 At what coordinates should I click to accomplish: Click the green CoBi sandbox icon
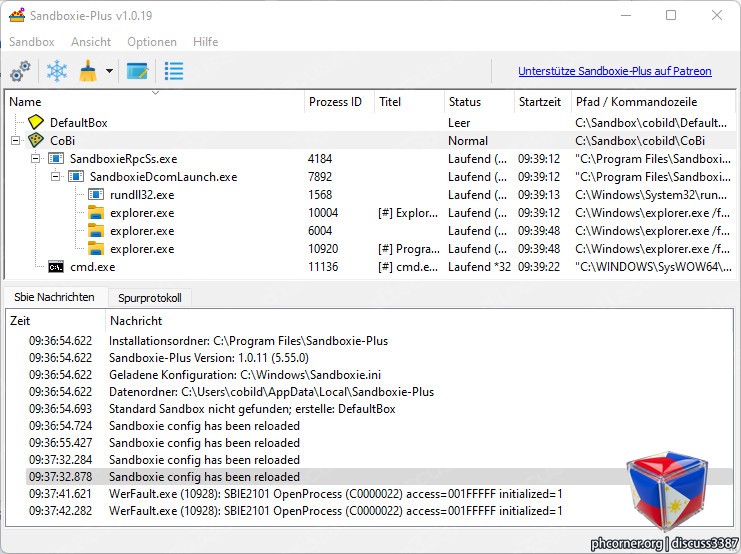(35, 140)
